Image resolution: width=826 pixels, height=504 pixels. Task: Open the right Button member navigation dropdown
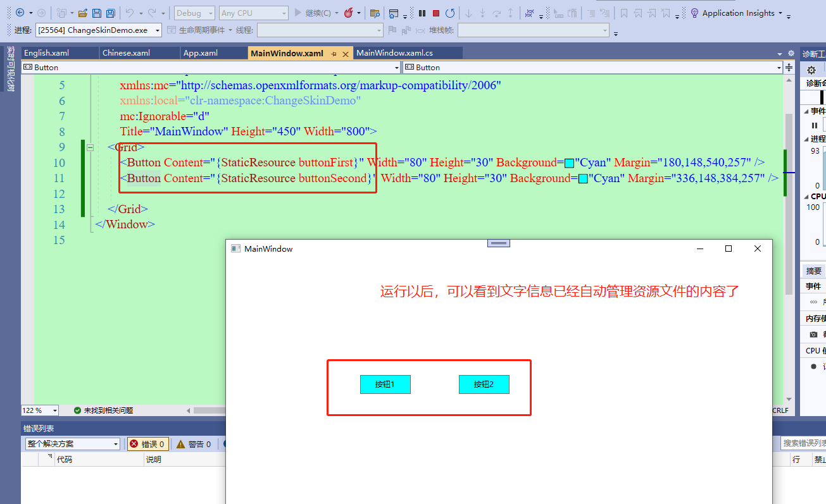(x=593, y=67)
